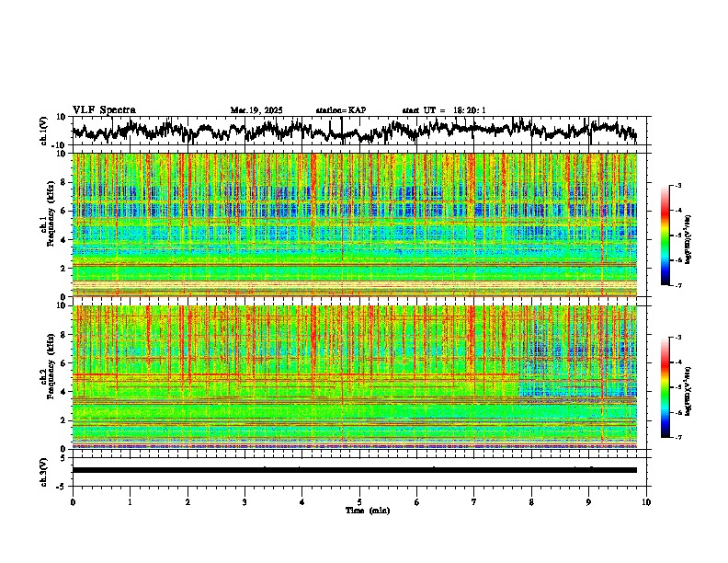Click the "Time (min)" axis label
This screenshot has width=728, height=563.
[x=368, y=511]
